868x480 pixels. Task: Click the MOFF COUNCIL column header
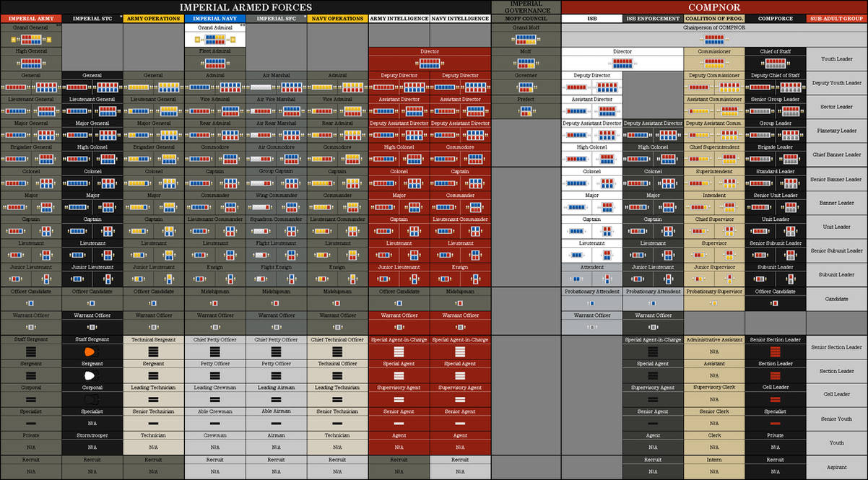pyautogui.click(x=526, y=18)
